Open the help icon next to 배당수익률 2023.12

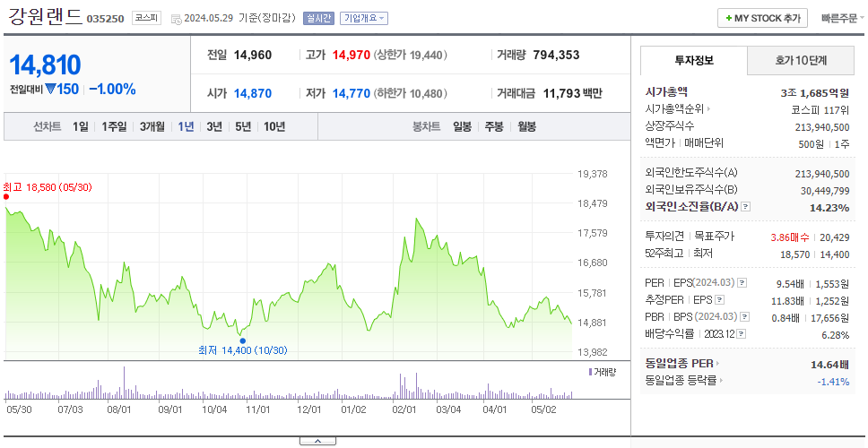[742, 334]
